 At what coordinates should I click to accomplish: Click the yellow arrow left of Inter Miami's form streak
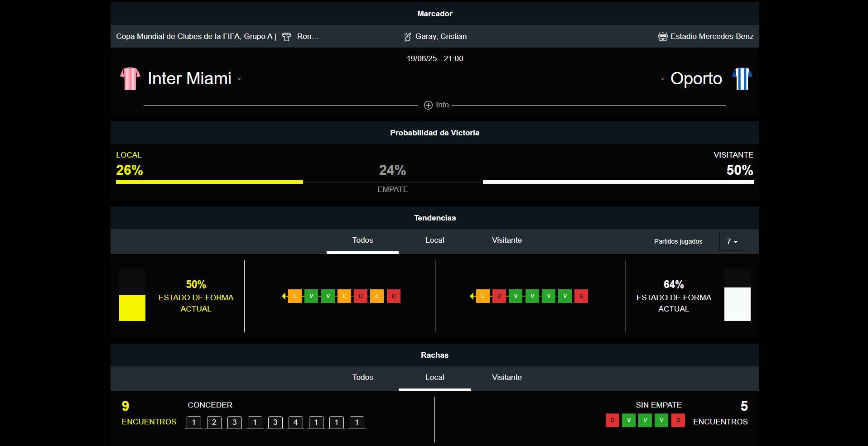(284, 296)
